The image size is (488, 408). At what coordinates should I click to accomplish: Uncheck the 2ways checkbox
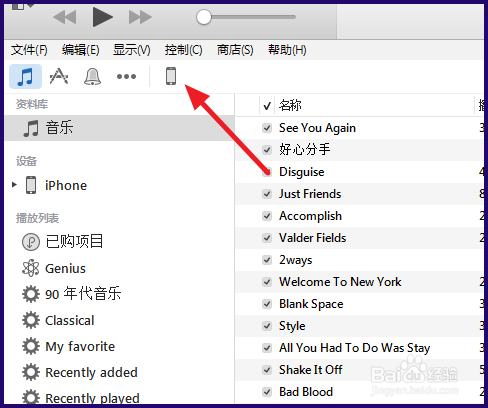pyautogui.click(x=267, y=260)
